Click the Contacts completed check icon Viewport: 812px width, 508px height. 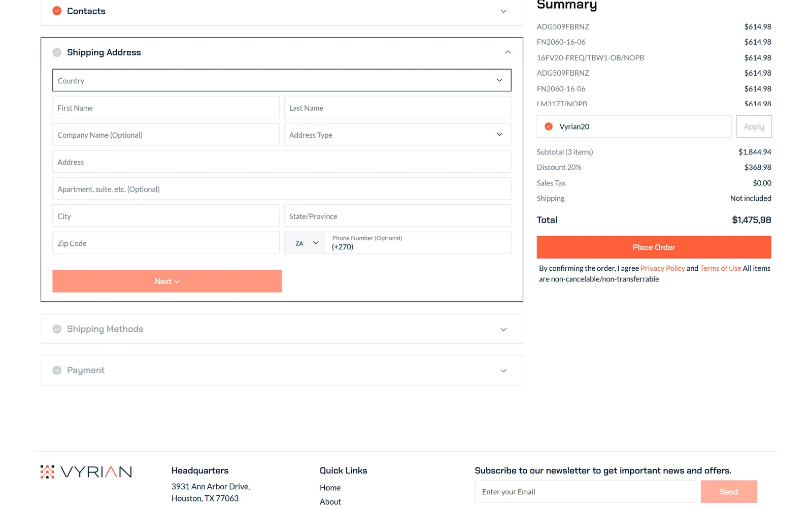pyautogui.click(x=57, y=11)
